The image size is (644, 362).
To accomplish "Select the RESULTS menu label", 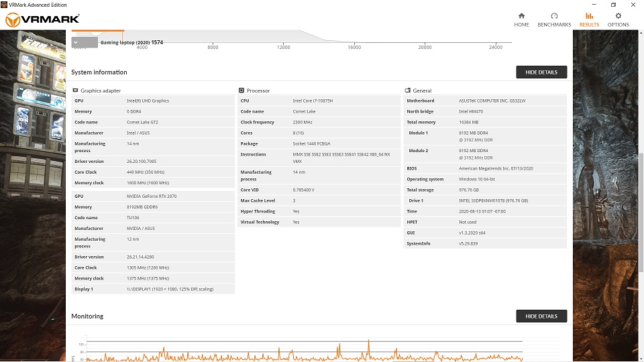I will pyautogui.click(x=589, y=25).
